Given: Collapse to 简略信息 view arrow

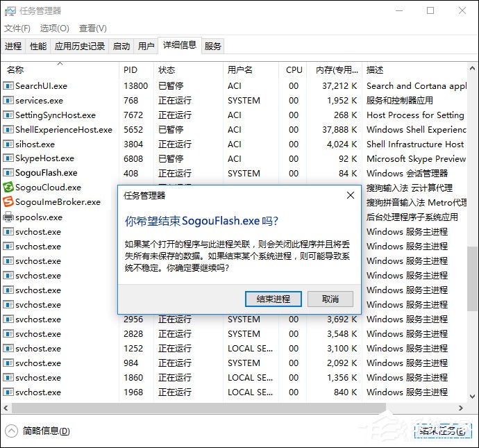Looking at the screenshot, I should pos(11,431).
